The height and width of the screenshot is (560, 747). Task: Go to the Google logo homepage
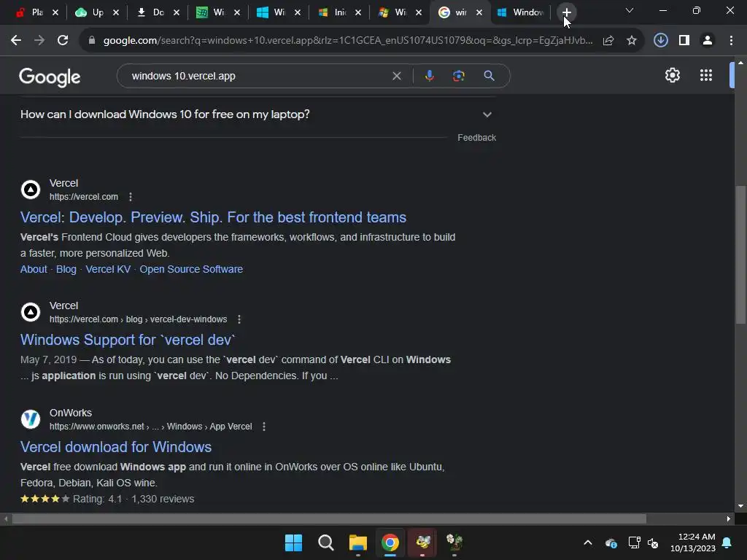point(50,77)
